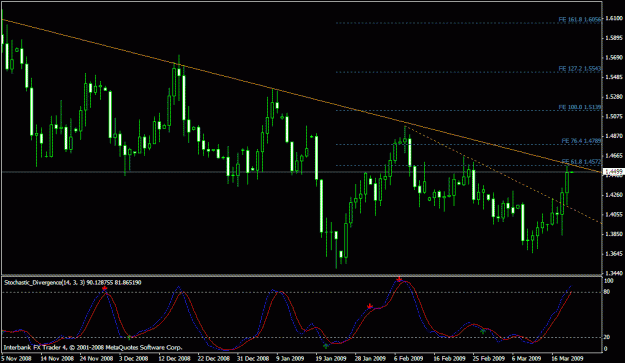Viewport: 625px width, 363px height.
Task: Click the 1.6100 price axis value
Action: (x=614, y=18)
